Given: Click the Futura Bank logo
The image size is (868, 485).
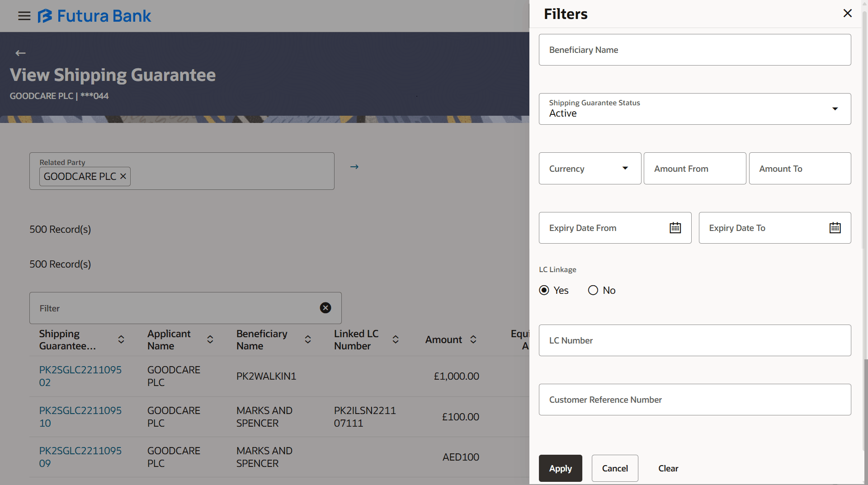Looking at the screenshot, I should pyautogui.click(x=94, y=15).
